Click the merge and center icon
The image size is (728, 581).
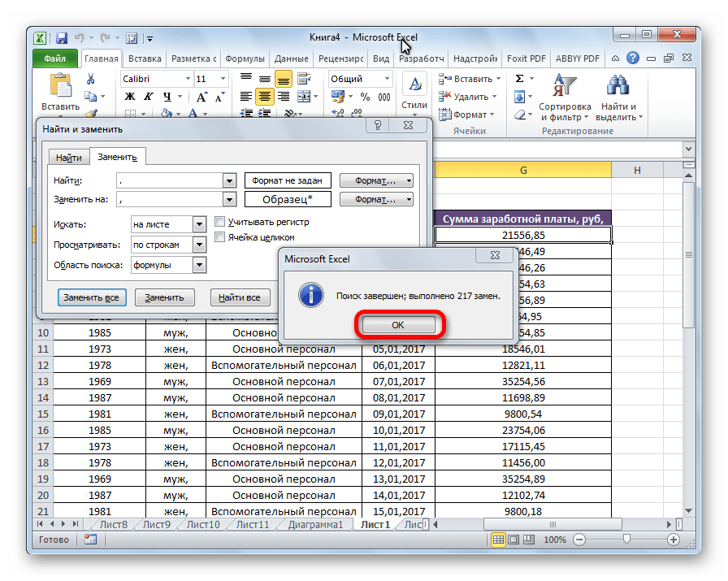pos(304,97)
